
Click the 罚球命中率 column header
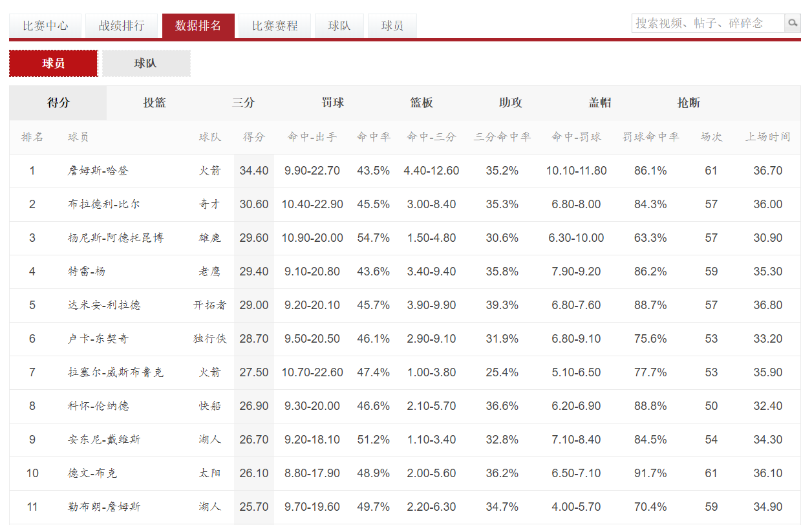click(651, 137)
